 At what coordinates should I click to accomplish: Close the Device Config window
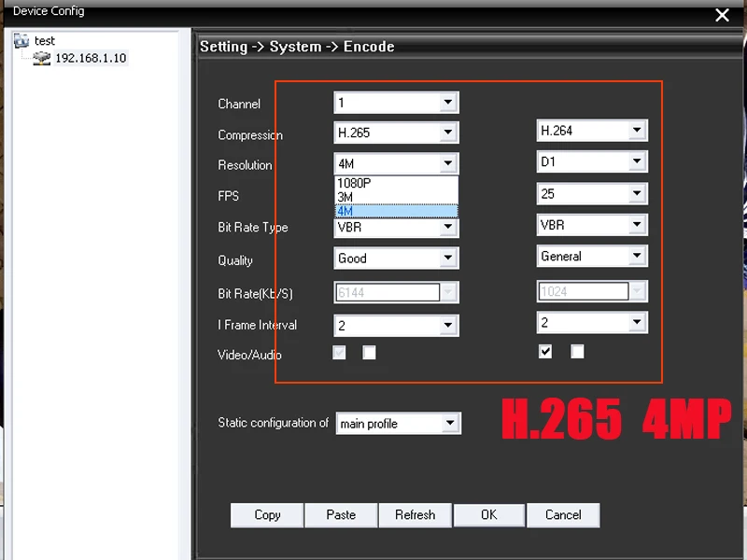tap(722, 15)
